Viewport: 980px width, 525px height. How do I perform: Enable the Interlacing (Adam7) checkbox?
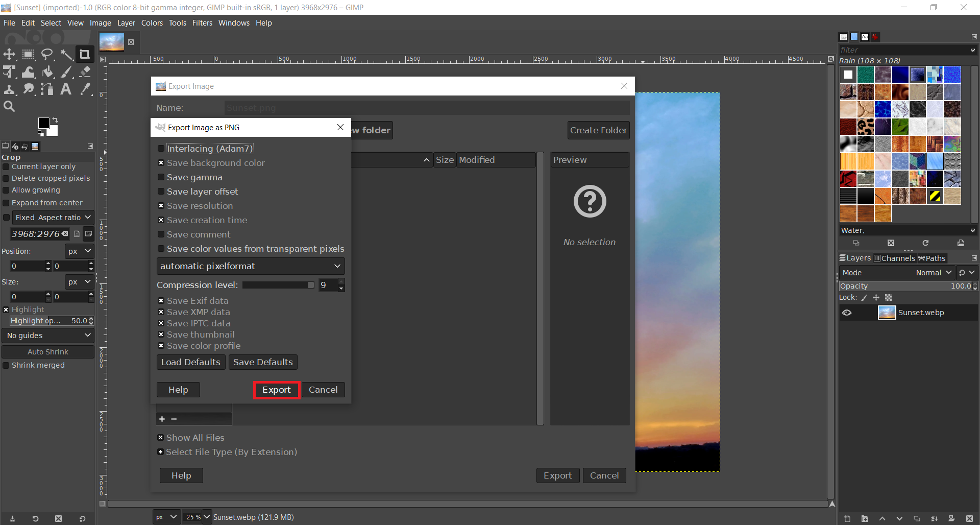pos(161,149)
